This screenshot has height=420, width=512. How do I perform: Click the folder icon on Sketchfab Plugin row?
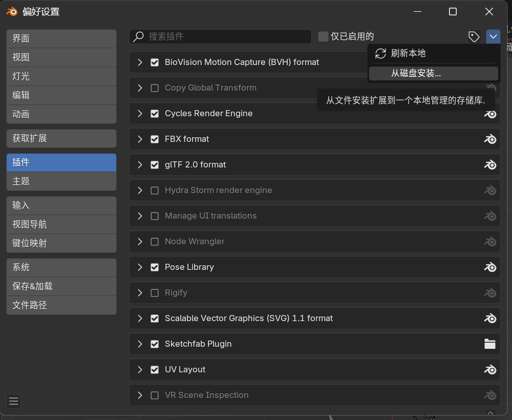point(490,344)
